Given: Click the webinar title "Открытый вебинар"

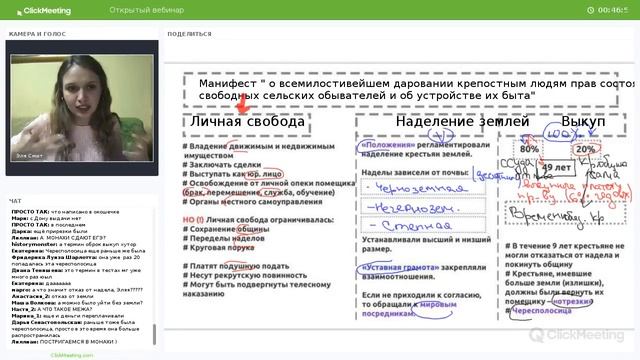Looking at the screenshot, I should pos(147,10).
